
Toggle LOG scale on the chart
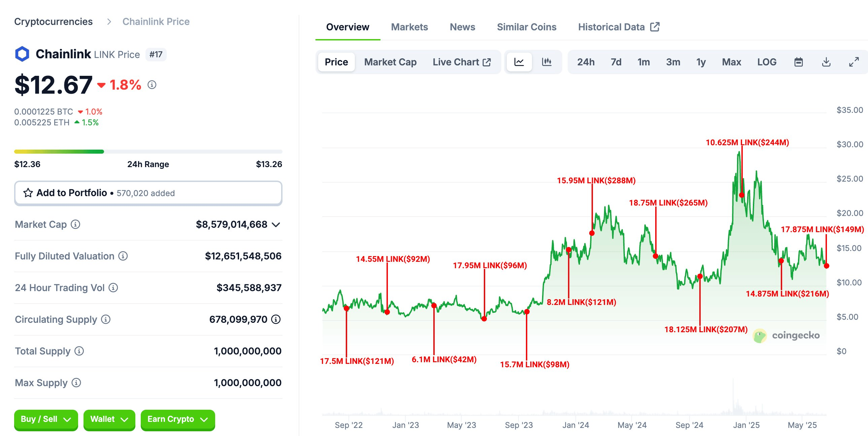(767, 62)
